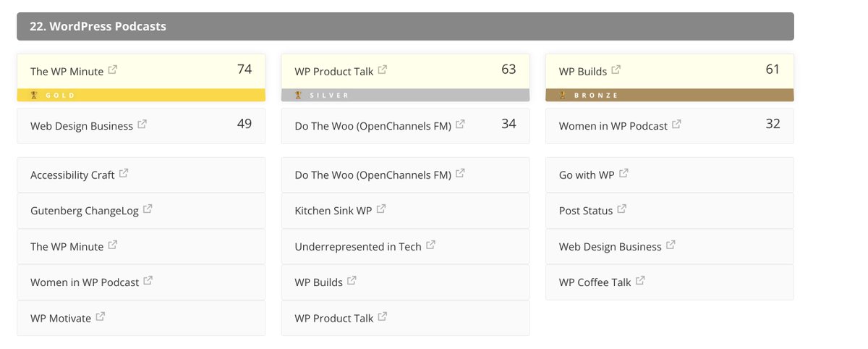Open Do The Woo title scored 34
Screen dimensions: 868x349
tap(373, 126)
